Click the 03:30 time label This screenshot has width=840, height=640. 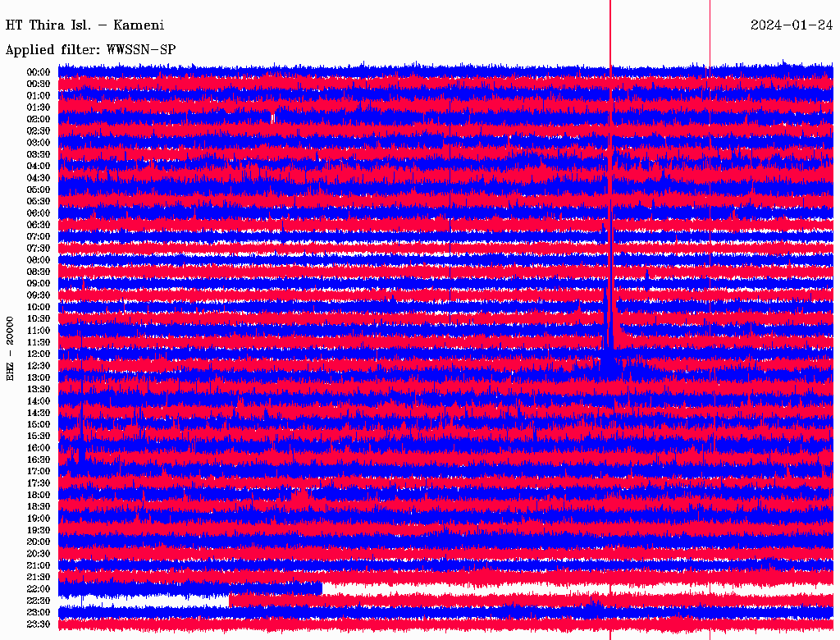pos(39,154)
